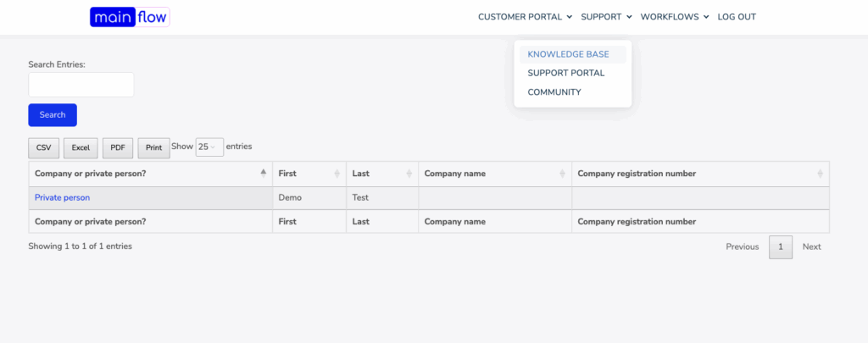Sort table by Last column arrows
Viewport: 868px width, 343px height.
coord(409,174)
